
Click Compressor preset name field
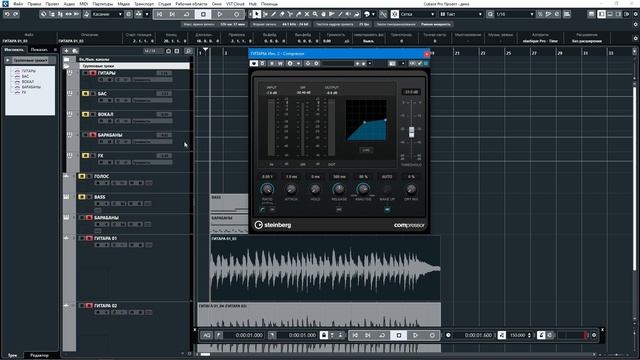point(338,64)
